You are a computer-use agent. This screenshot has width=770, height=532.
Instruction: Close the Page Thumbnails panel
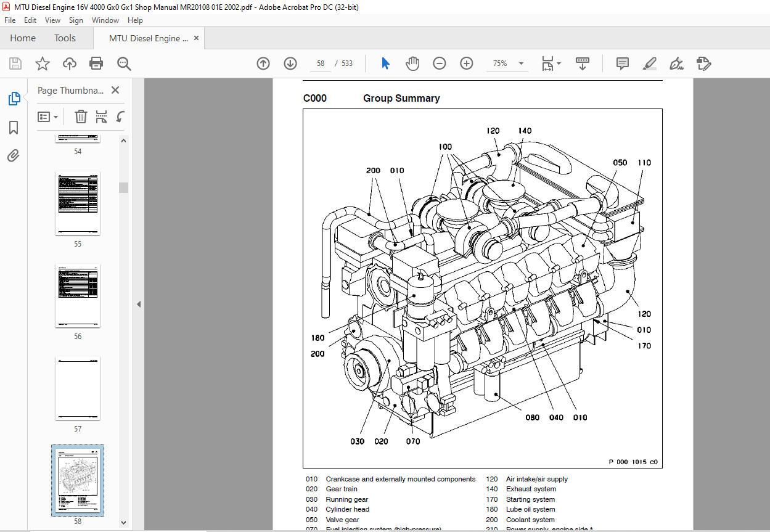pyautogui.click(x=115, y=90)
